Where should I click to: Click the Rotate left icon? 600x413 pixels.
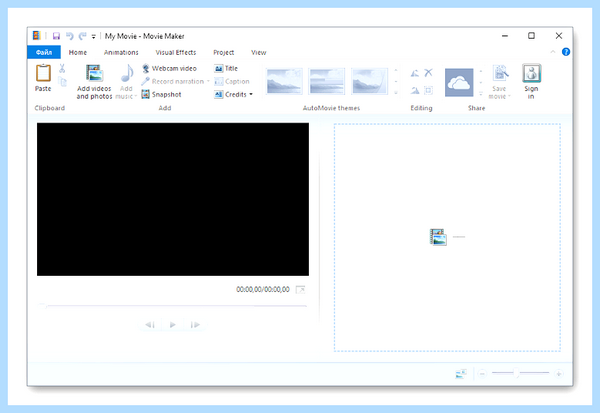415,73
